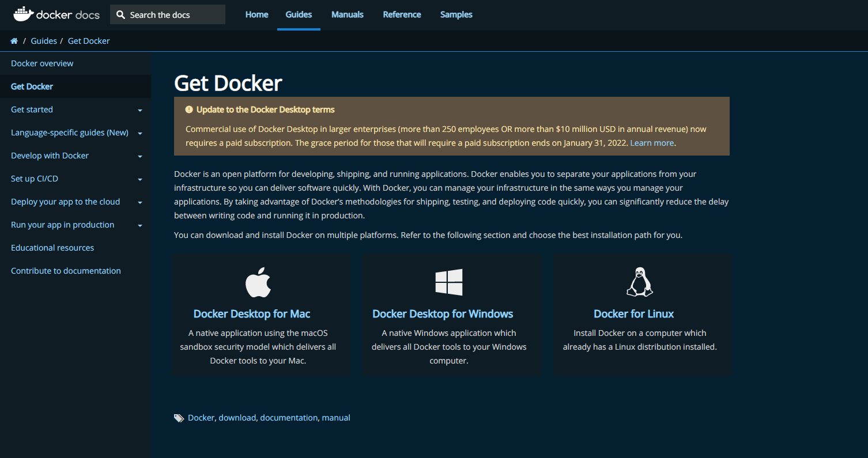The height and width of the screenshot is (458, 868).
Task: Click the documentation keyword tag
Action: click(x=289, y=418)
